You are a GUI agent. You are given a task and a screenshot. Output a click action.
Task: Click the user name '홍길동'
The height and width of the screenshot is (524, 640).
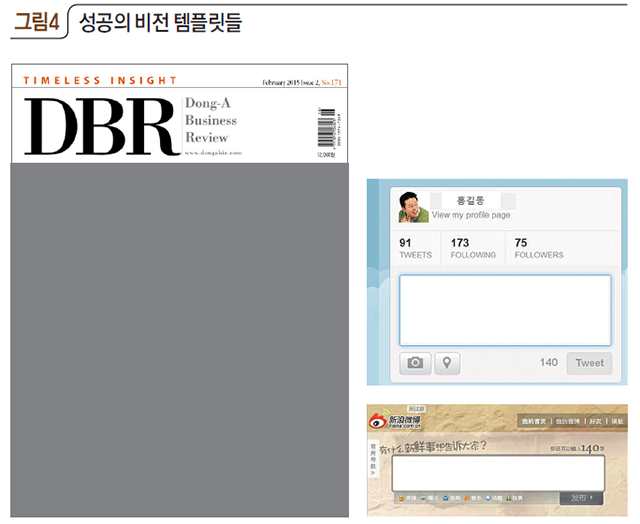coord(470,200)
